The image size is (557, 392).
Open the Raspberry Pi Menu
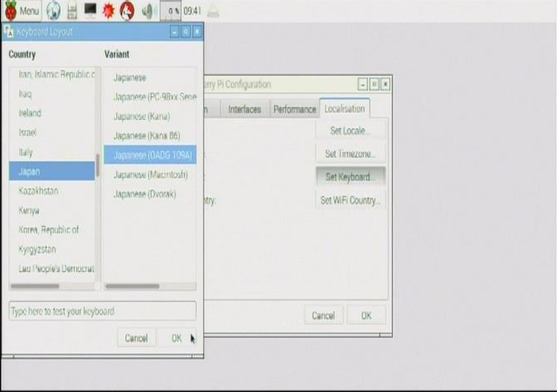[x=22, y=11]
